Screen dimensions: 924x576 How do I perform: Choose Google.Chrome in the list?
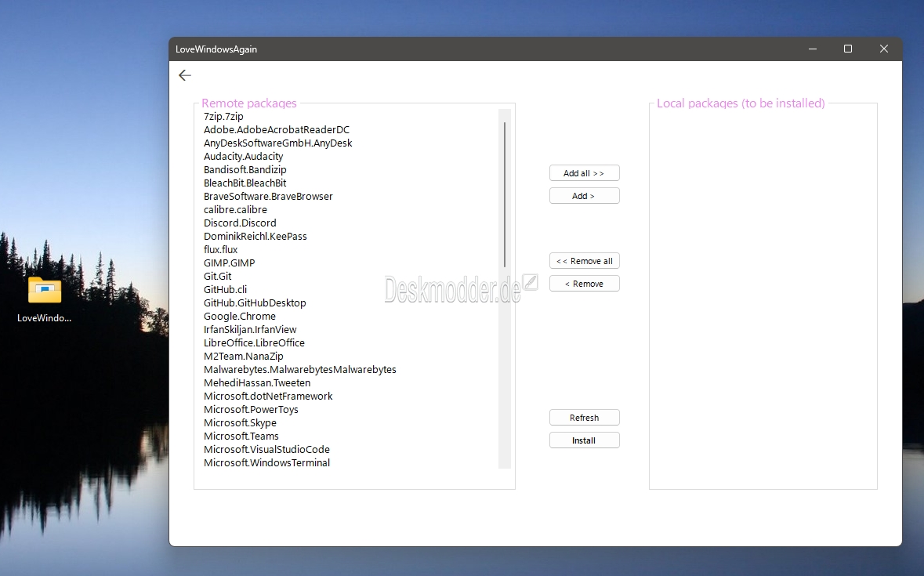click(239, 317)
